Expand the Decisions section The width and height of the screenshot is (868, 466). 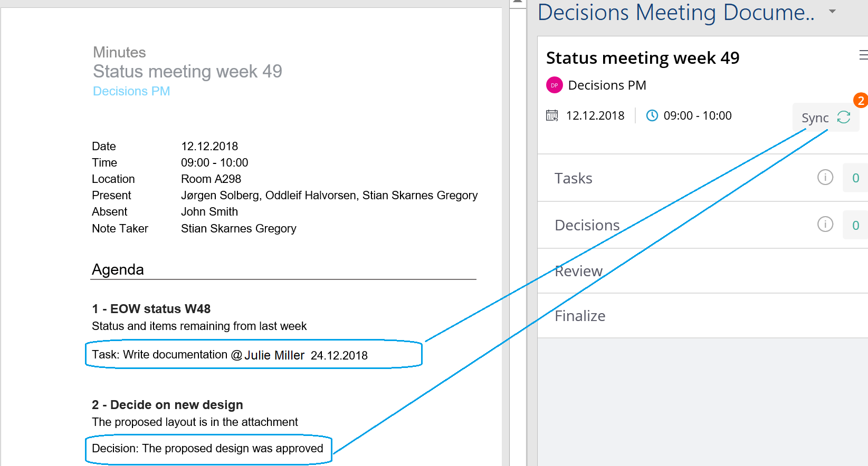[703, 225]
